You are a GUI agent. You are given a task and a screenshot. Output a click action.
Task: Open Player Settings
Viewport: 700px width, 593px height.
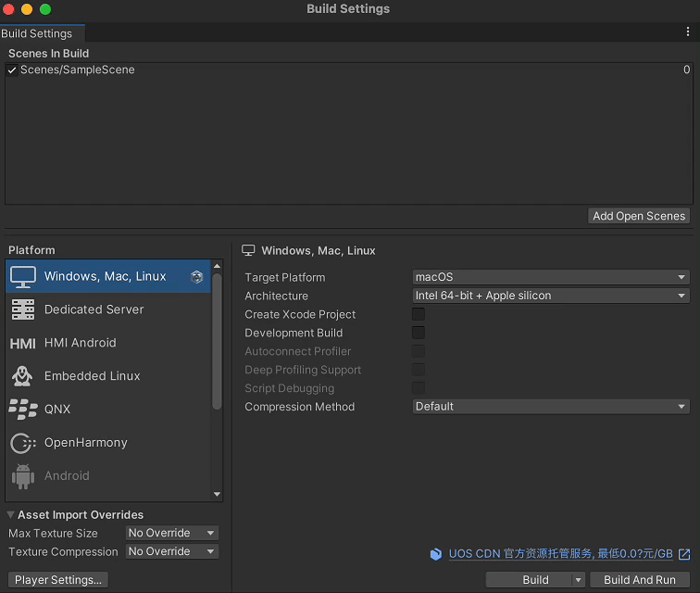[58, 580]
